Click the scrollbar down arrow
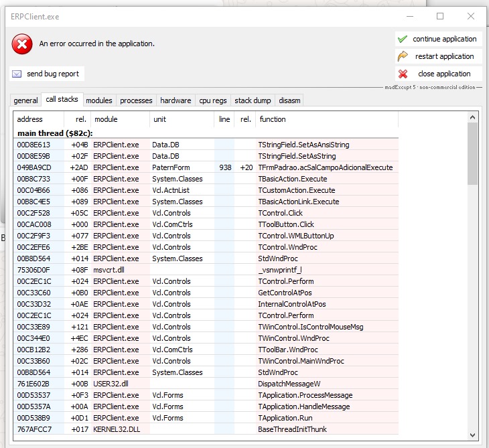 click(473, 435)
